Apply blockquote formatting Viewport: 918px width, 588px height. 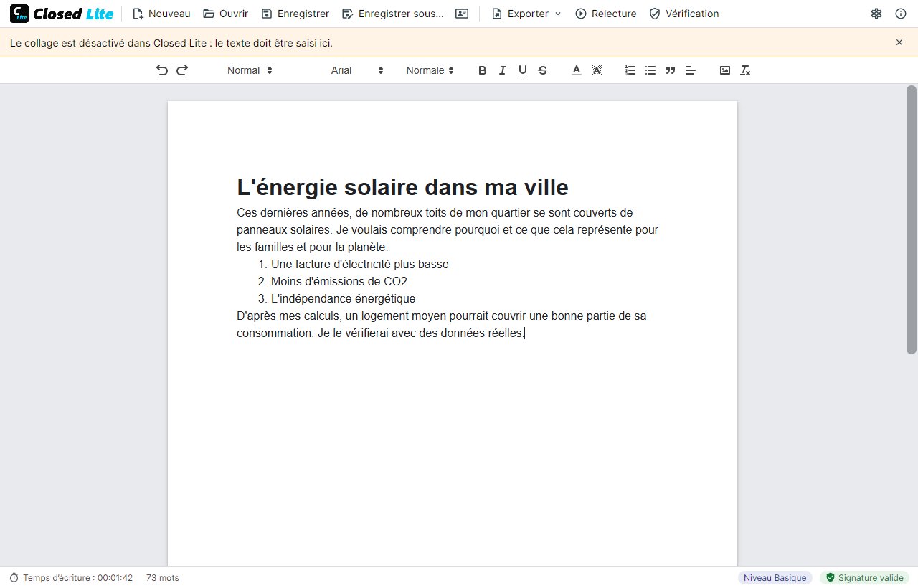point(671,70)
